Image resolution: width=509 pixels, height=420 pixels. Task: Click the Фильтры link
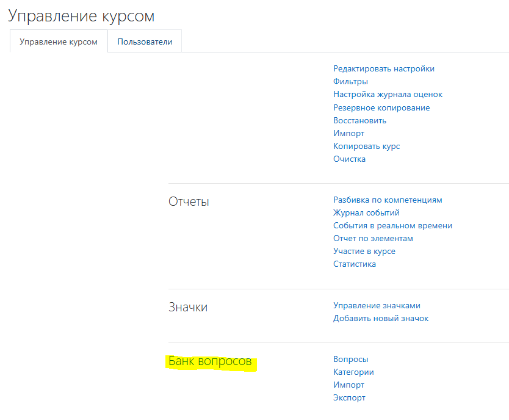point(350,81)
